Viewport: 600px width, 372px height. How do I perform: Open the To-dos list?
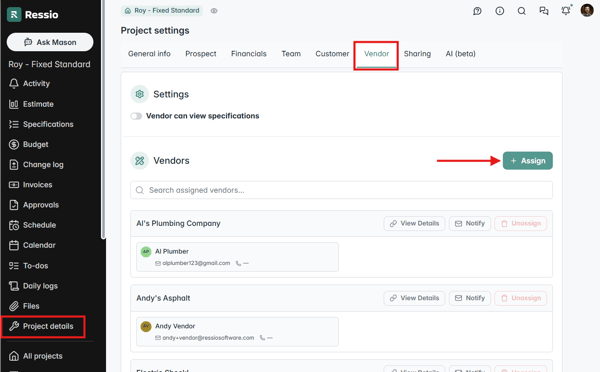pyautogui.click(x=28, y=266)
